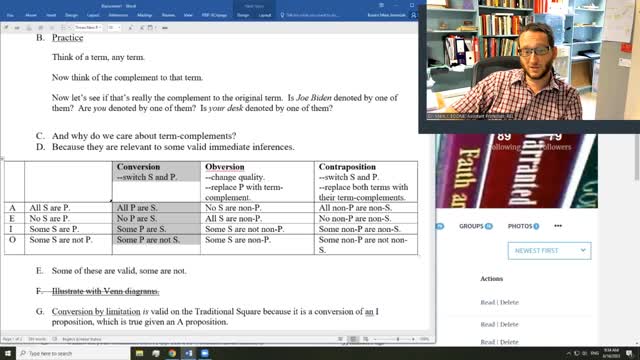The height and width of the screenshot is (360, 640).
Task: Open the NEWEST FIRST sort dropdown
Action: 549,251
